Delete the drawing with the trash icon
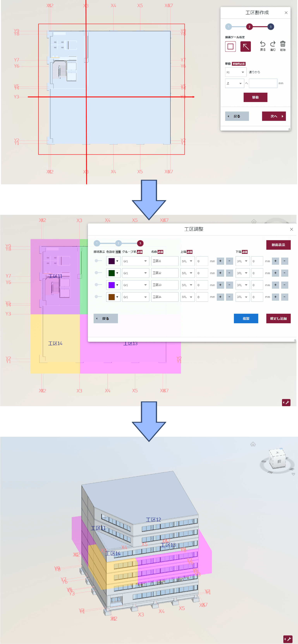The height and width of the screenshot is (644, 298). (283, 46)
